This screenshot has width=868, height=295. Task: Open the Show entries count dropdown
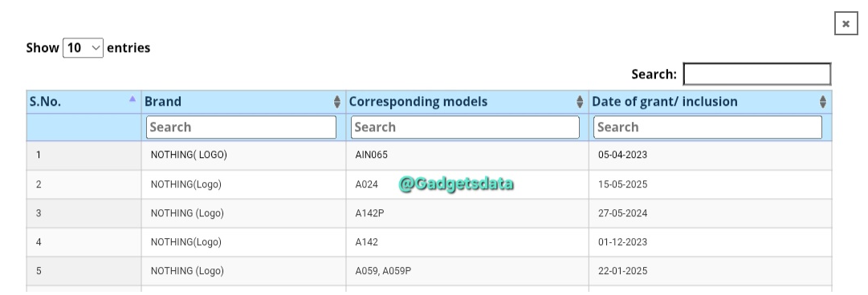click(x=83, y=48)
